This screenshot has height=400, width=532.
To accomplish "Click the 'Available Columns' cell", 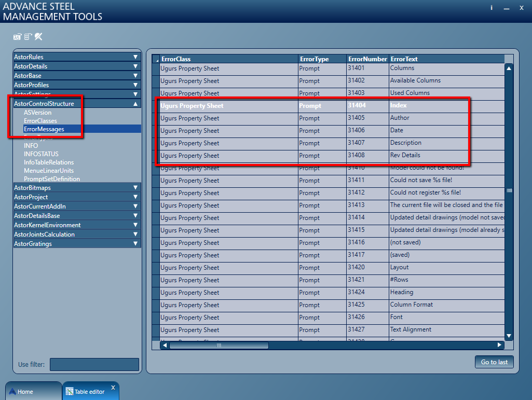I will point(447,81).
